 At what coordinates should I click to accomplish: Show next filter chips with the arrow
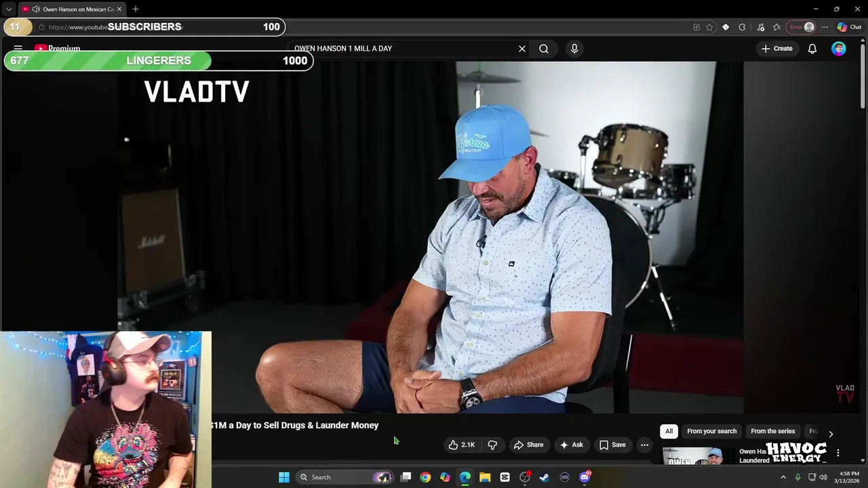pyautogui.click(x=831, y=434)
